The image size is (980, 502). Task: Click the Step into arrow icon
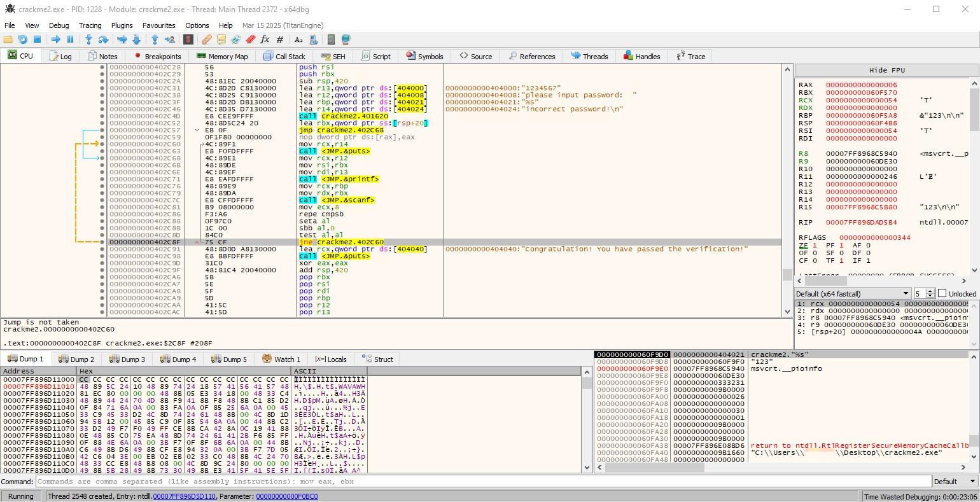pyautogui.click(x=88, y=39)
